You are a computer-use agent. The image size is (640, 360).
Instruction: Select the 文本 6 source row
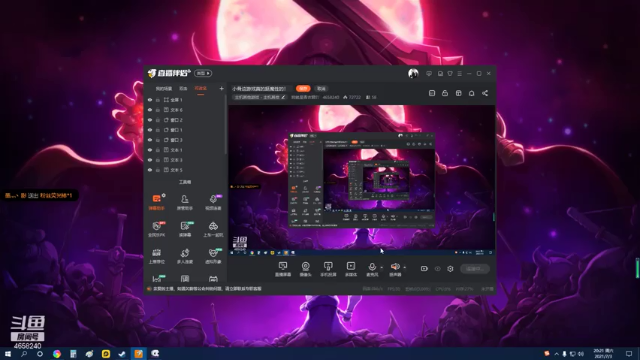[185, 110]
